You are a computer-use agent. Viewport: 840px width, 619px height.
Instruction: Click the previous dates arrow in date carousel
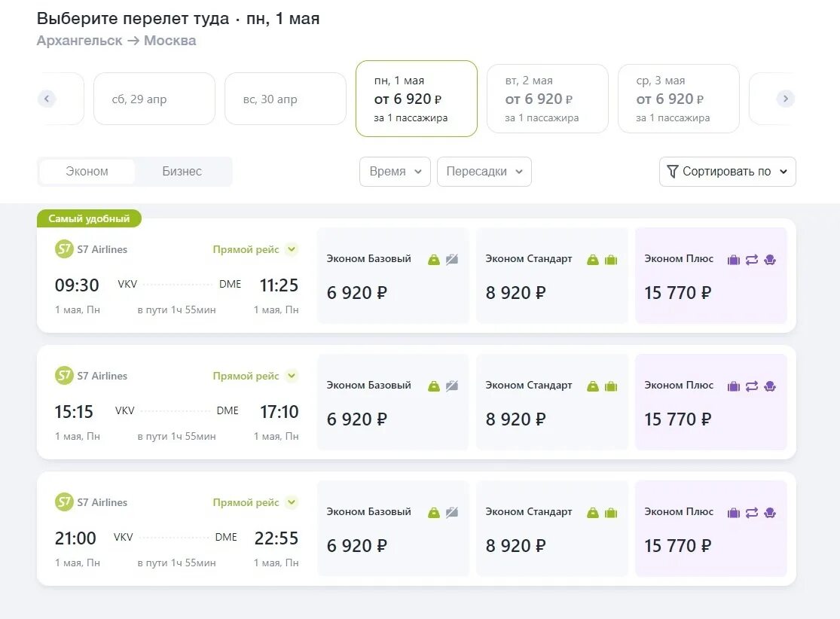[x=47, y=99]
